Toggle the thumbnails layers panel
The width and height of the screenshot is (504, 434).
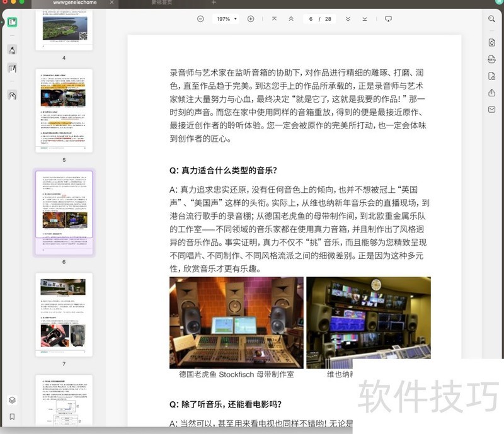(x=12, y=400)
